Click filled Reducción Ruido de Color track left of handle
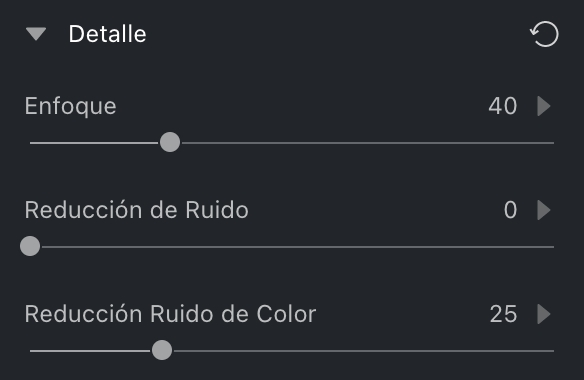This screenshot has width=584, height=380. pyautogui.click(x=91, y=351)
